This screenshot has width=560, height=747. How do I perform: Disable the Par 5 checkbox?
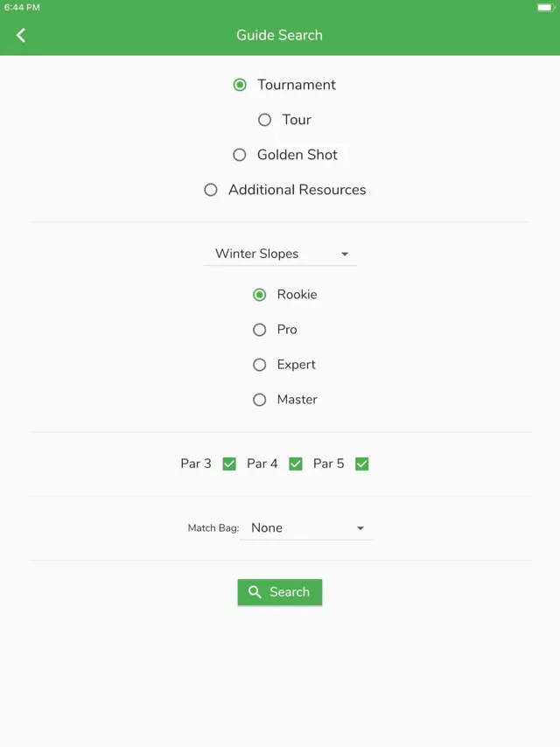click(362, 464)
